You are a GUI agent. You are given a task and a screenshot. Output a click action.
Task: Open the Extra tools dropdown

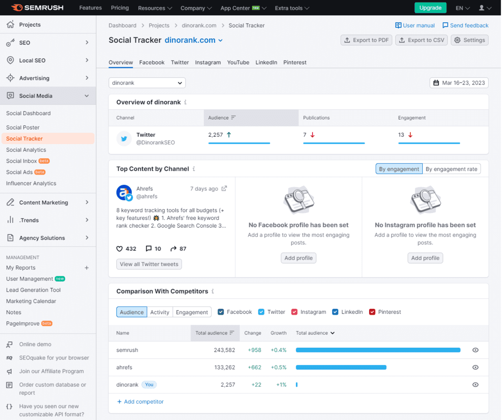tap(292, 8)
